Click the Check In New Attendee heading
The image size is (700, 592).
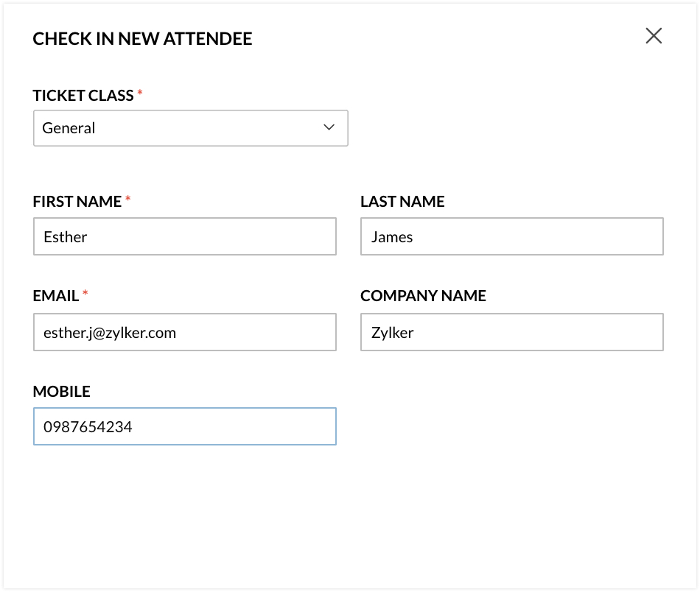coord(142,39)
